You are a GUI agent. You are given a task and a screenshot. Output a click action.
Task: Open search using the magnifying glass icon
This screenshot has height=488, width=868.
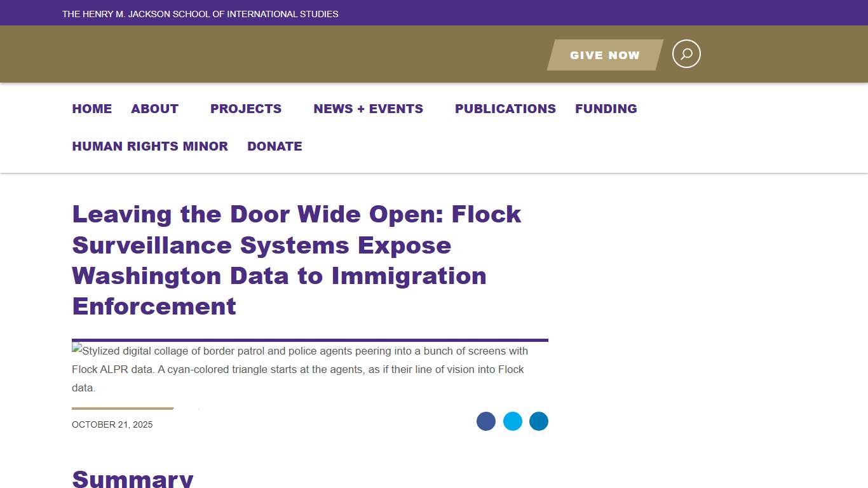point(686,54)
